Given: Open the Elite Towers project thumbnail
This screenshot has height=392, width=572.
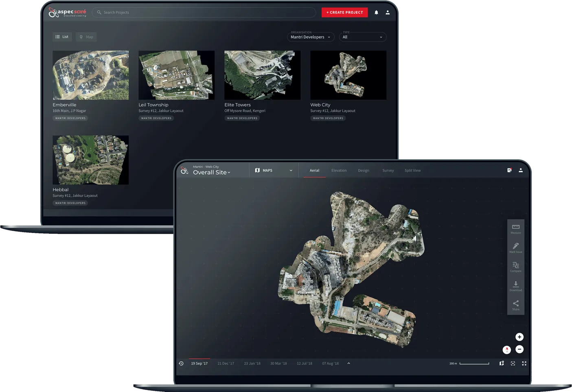Looking at the screenshot, I should click(262, 75).
